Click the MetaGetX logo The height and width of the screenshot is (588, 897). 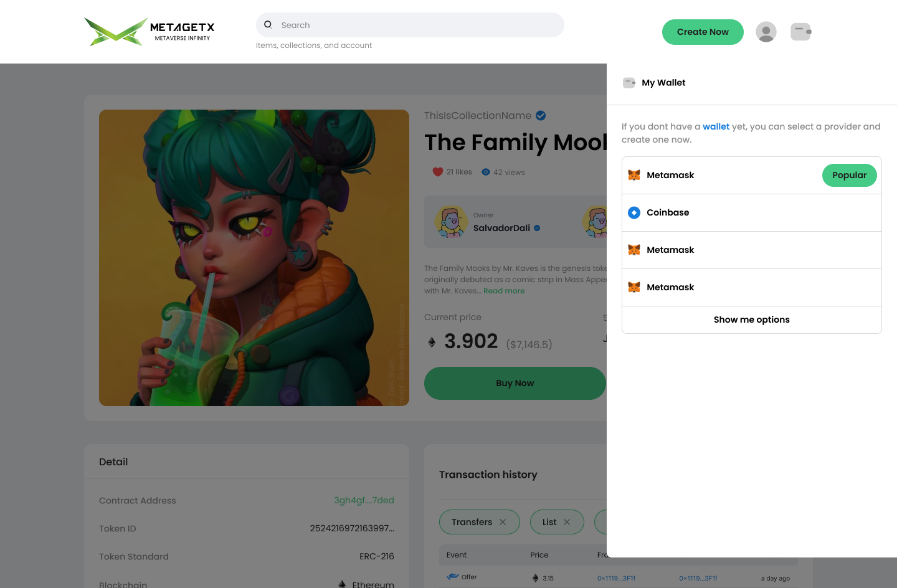pos(149,32)
